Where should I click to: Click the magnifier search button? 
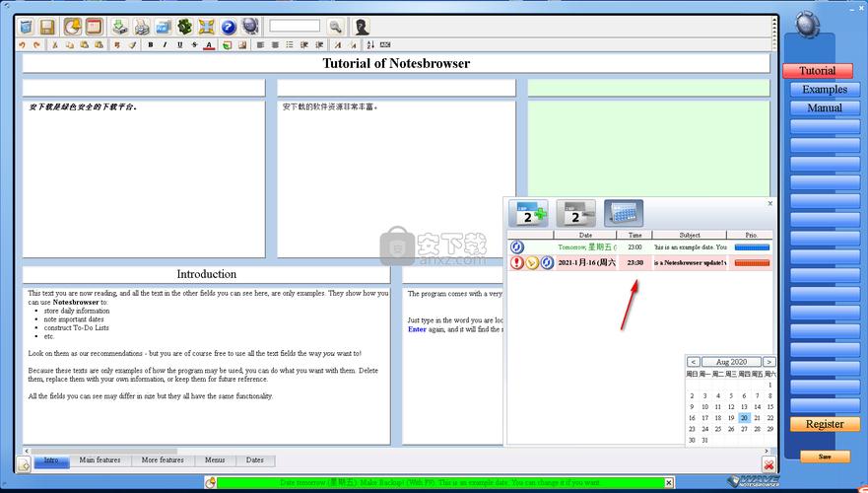click(x=335, y=27)
